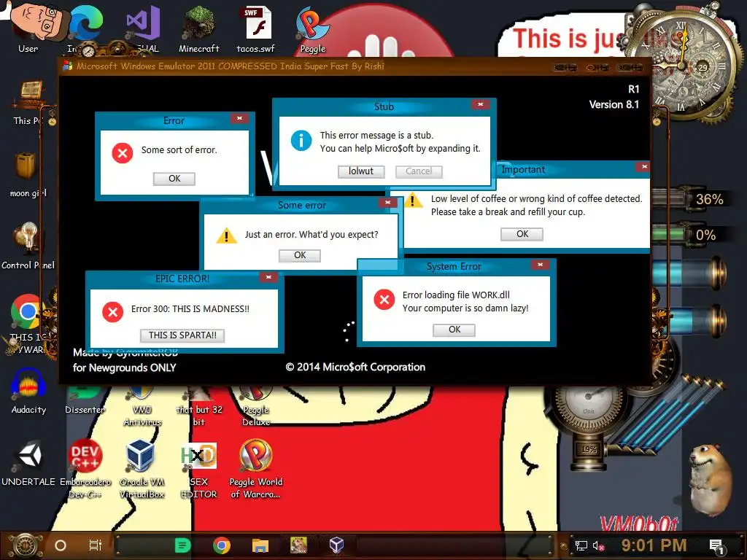Open the Google Chrome desktop icon
Image resolution: width=747 pixels, height=560 pixels.
pos(27,311)
